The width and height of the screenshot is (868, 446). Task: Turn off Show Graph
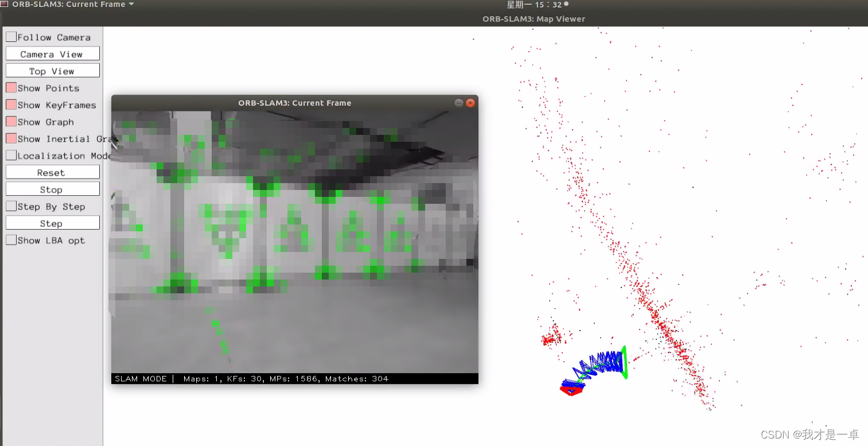point(11,122)
